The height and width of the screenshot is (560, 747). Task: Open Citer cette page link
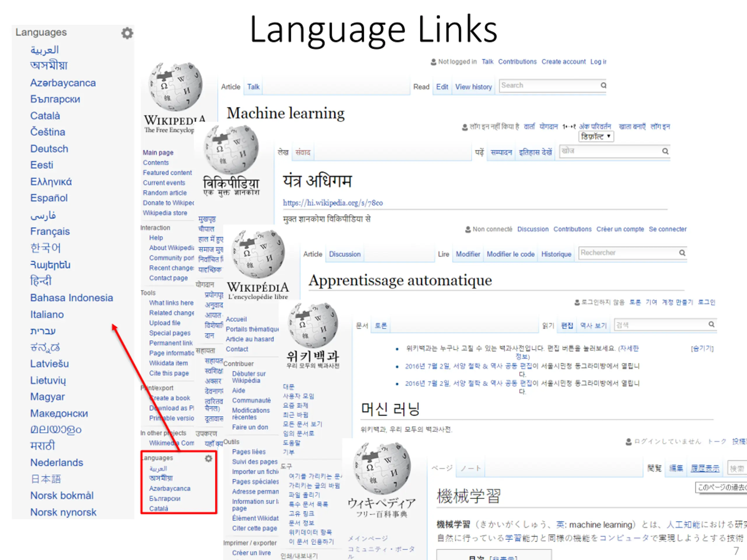[255, 528]
